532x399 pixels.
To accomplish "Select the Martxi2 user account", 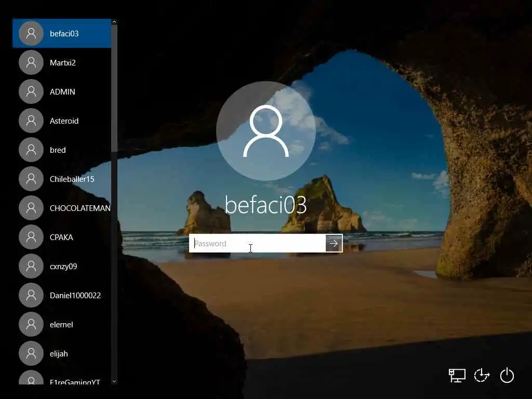I will click(x=62, y=62).
